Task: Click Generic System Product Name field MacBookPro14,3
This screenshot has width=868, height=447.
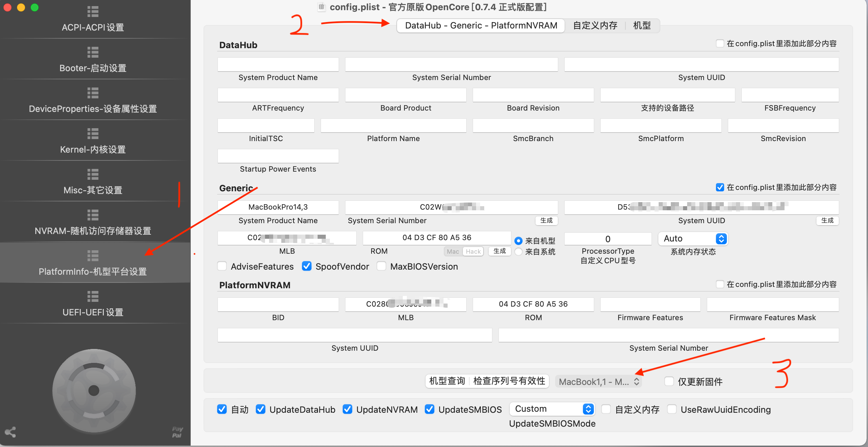Action: [278, 207]
